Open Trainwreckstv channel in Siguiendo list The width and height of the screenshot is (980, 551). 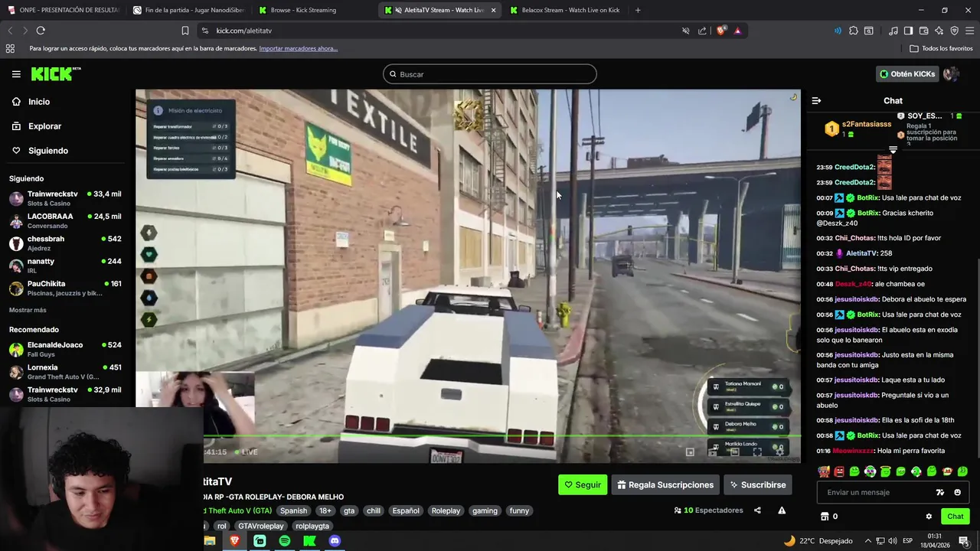point(65,198)
